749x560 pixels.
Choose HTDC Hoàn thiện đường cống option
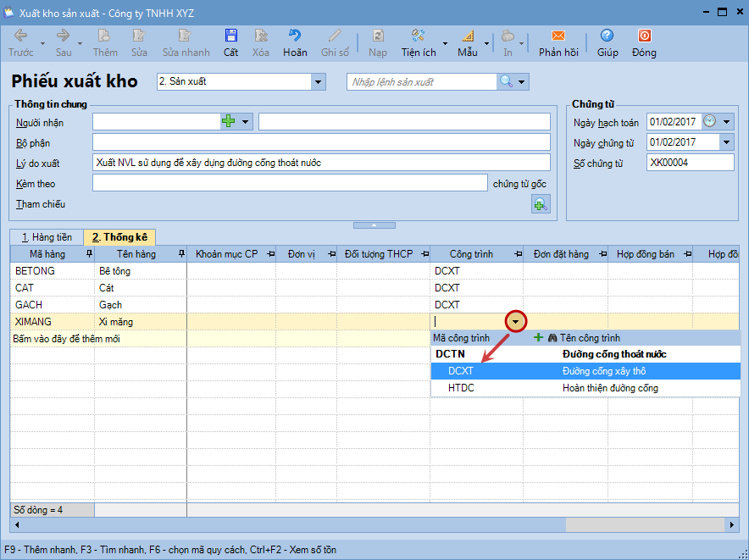585,388
